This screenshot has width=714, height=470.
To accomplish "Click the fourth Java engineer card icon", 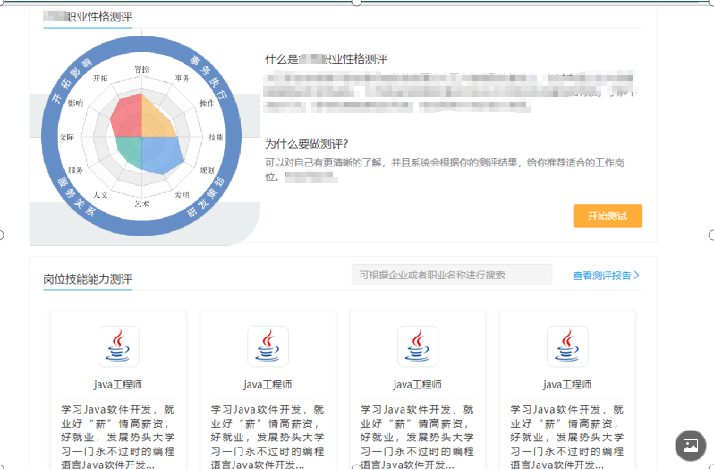I will (567, 347).
